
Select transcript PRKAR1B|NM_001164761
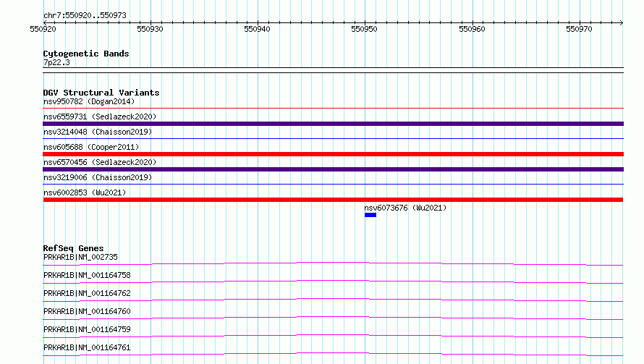click(x=87, y=347)
